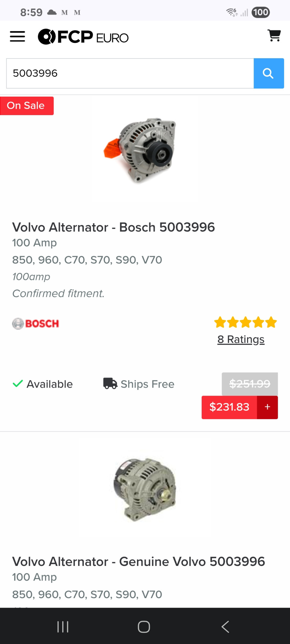
Task: Click the FCP Euro logo
Action: [x=83, y=37]
